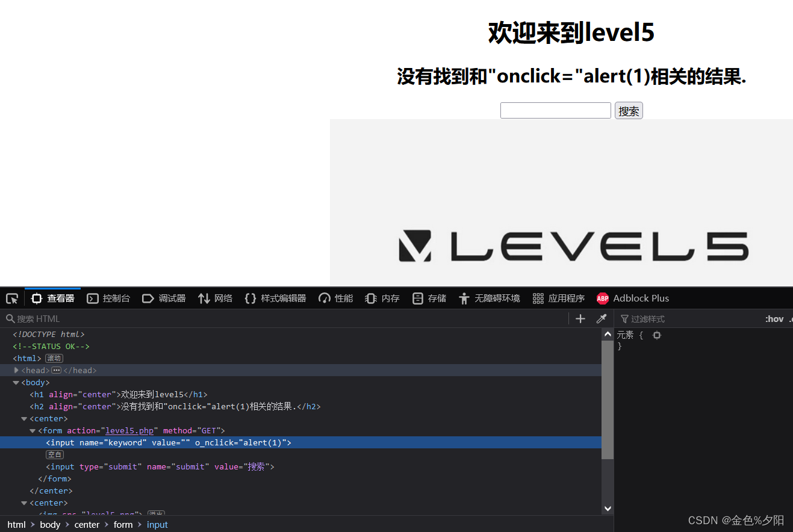Screen dimensions: 793x532
Task: Collapse the body element node
Action: point(16,382)
